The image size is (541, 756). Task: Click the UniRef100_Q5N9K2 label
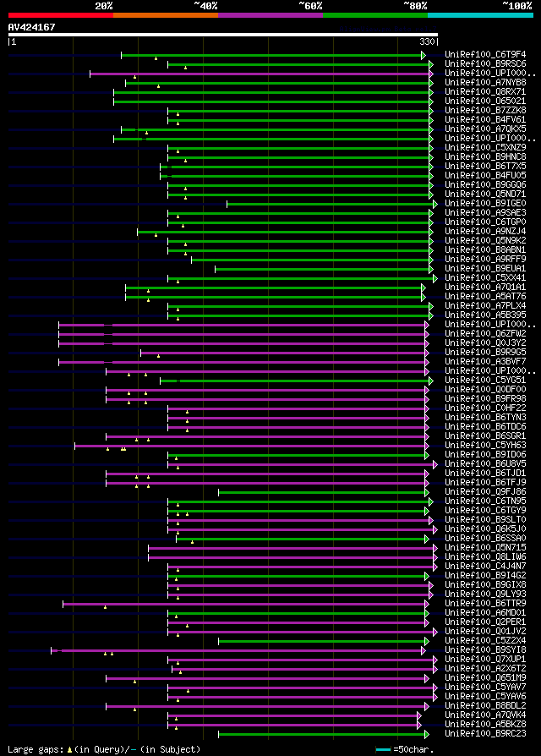[x=485, y=241]
